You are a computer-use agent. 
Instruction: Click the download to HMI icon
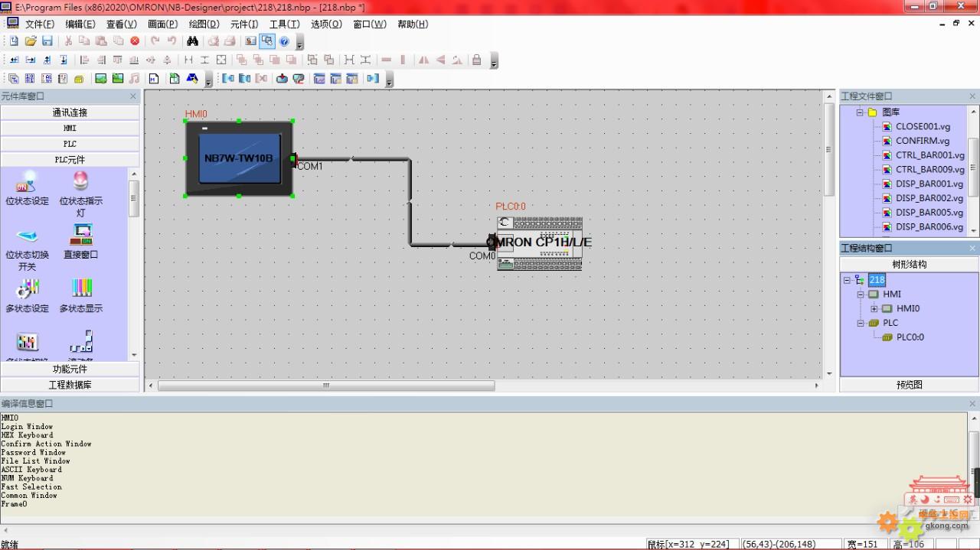(x=282, y=78)
